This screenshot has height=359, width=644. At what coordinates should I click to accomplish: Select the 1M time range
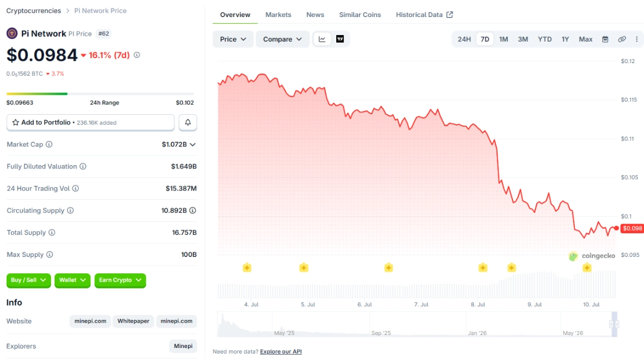coord(504,39)
